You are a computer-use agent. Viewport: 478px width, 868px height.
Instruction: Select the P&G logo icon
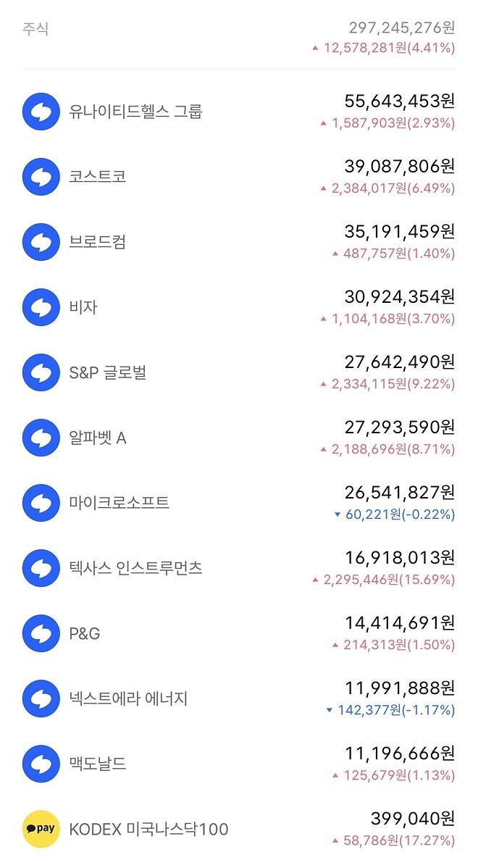click(x=41, y=633)
